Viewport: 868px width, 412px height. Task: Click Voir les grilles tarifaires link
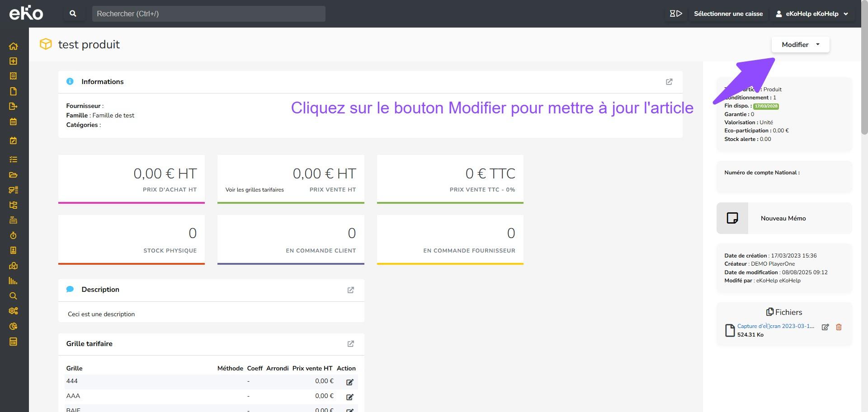[x=255, y=190]
